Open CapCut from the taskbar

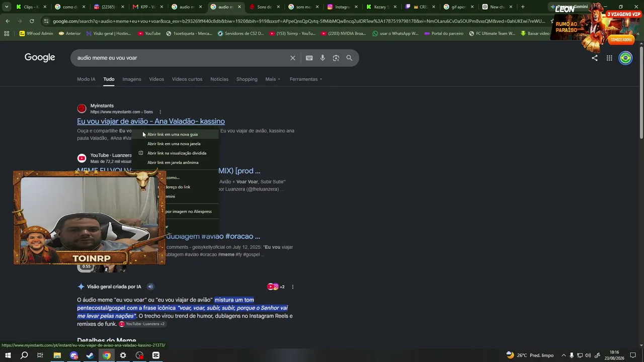click(x=156, y=355)
